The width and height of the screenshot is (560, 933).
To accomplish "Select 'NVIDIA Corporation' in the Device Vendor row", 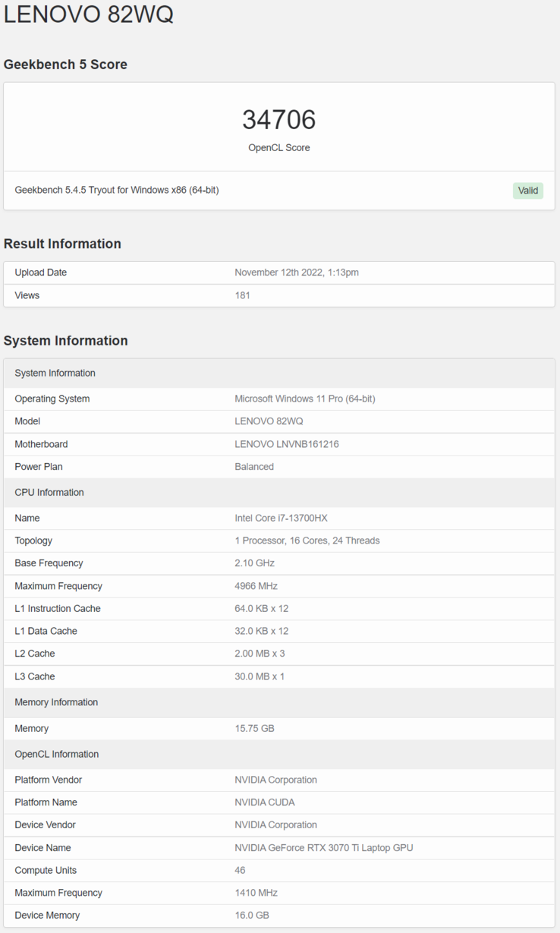I will pos(276,824).
